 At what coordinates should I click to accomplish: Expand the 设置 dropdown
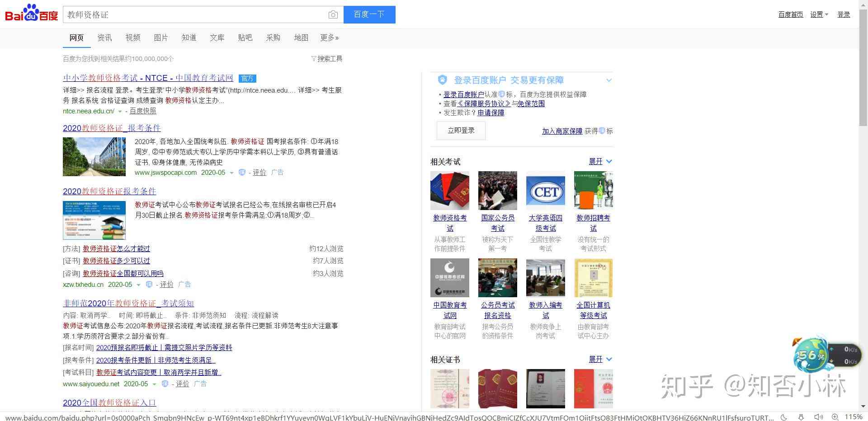pos(819,14)
